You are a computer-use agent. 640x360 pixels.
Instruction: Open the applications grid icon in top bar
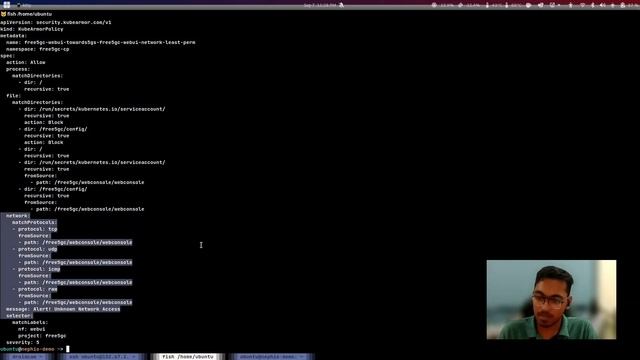[x=7, y=5]
